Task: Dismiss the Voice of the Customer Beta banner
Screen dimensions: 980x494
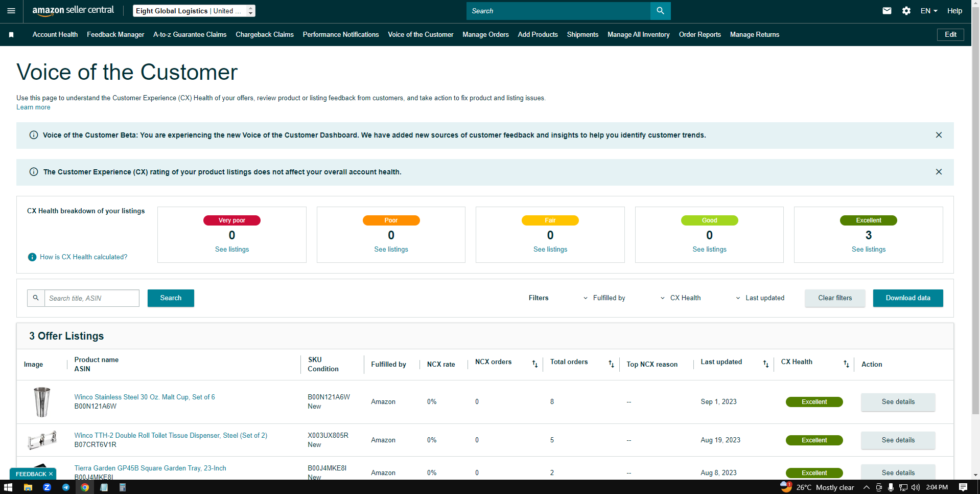Action: click(939, 135)
